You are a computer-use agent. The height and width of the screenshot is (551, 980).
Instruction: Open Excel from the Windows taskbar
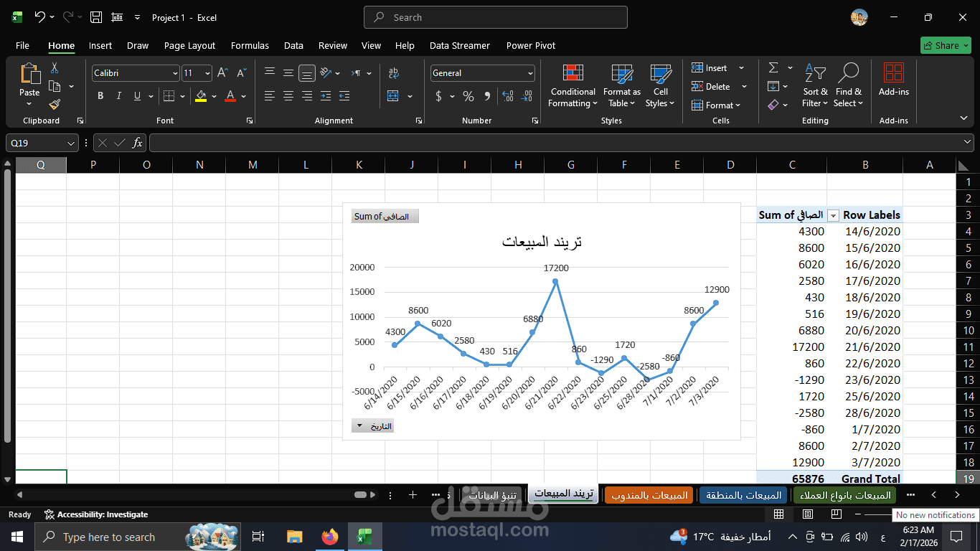click(364, 537)
